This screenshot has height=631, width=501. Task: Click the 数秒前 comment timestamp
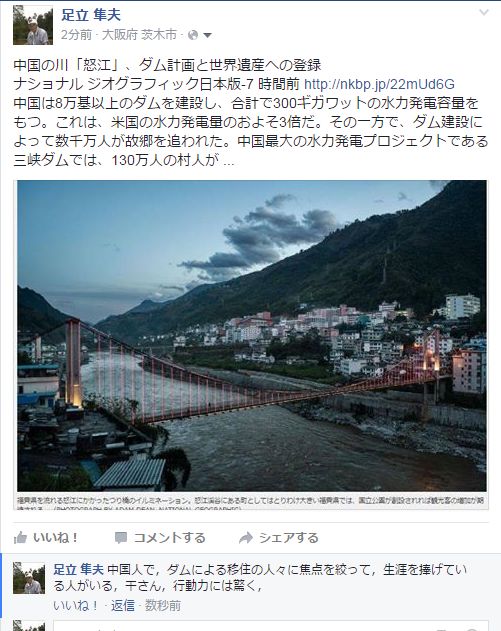coord(163,605)
